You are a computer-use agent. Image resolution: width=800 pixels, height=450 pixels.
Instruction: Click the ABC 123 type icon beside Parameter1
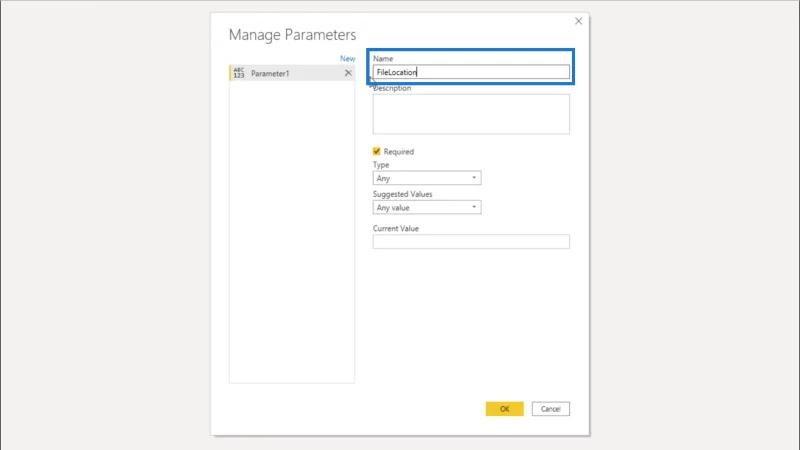point(239,73)
